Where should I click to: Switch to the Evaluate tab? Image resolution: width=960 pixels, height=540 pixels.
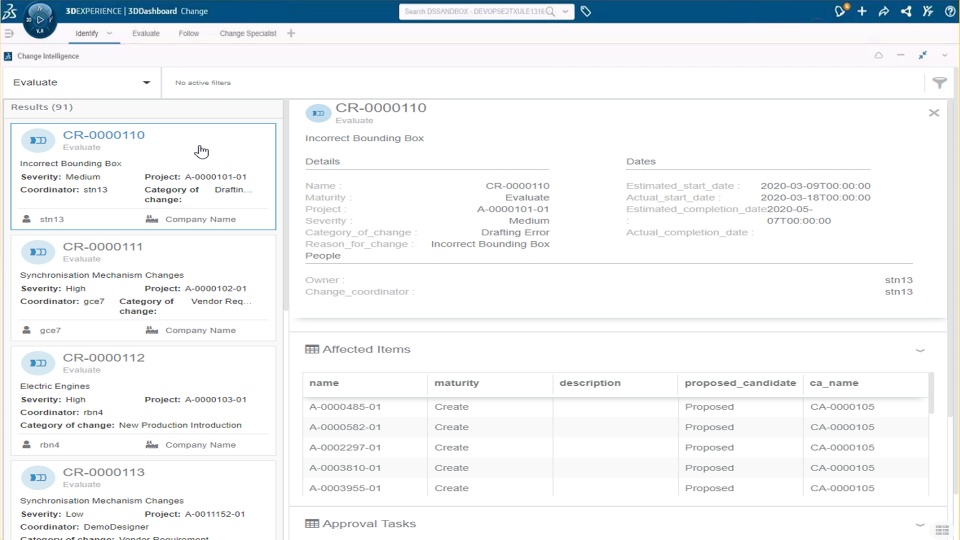click(x=146, y=33)
